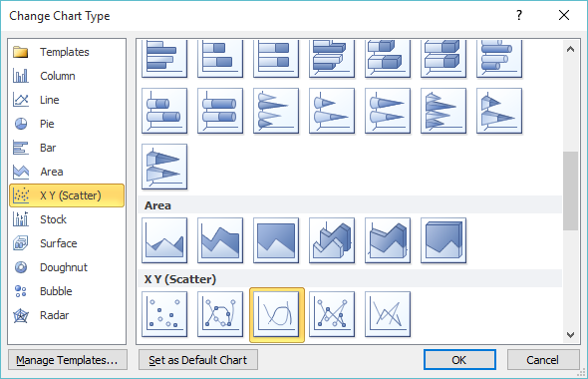Click the gallery scrollbar thumb
Screen dimensions: 588x379
[570, 191]
